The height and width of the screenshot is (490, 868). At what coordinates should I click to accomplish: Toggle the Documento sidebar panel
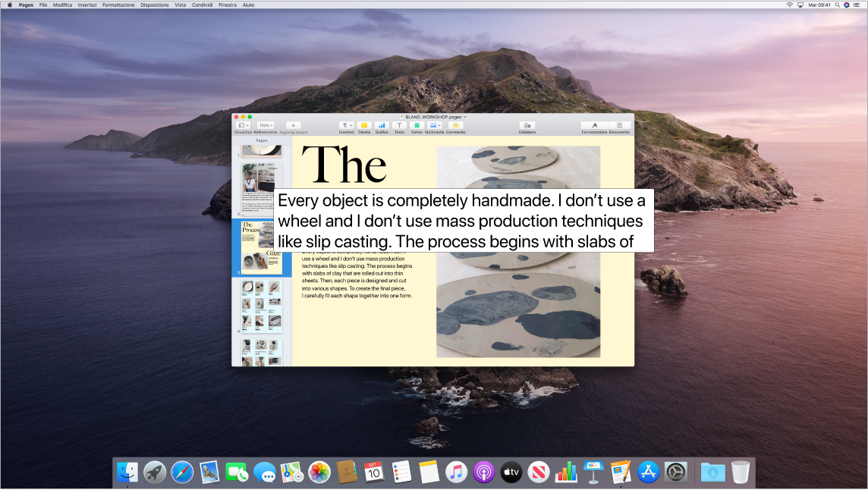pyautogui.click(x=619, y=125)
